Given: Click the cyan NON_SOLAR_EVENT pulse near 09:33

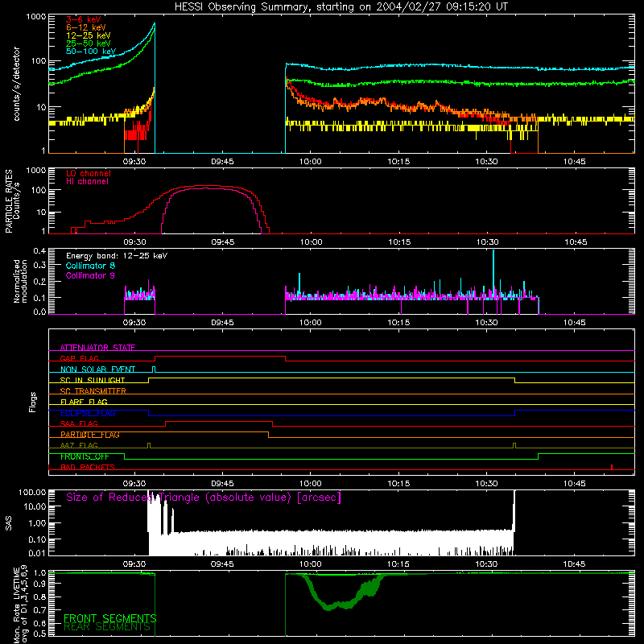Looking at the screenshot, I should (x=154, y=369).
